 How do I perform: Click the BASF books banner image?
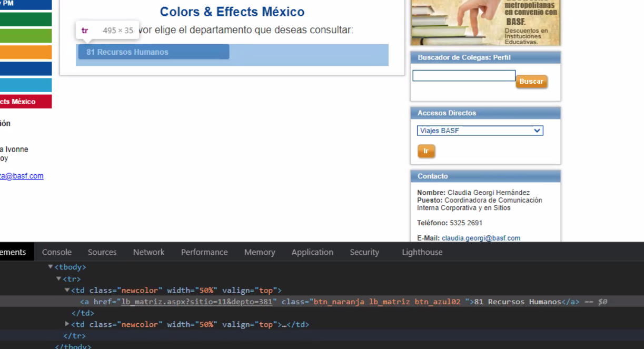tap(486, 23)
